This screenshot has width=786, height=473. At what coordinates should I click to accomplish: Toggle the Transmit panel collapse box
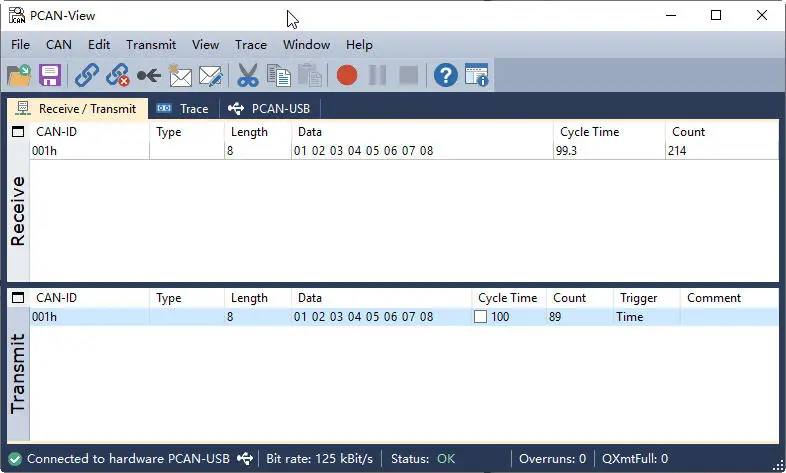18,298
